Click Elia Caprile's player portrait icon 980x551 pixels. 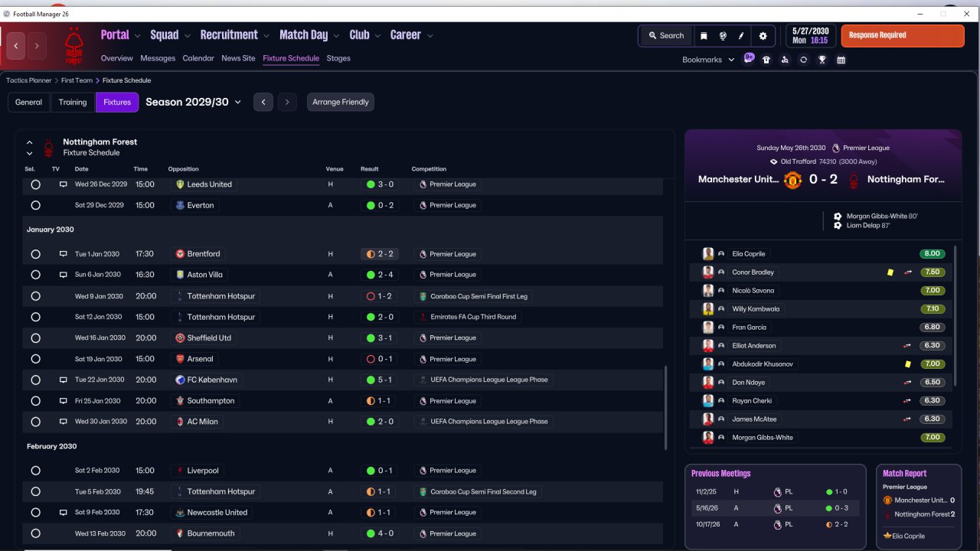tap(708, 254)
